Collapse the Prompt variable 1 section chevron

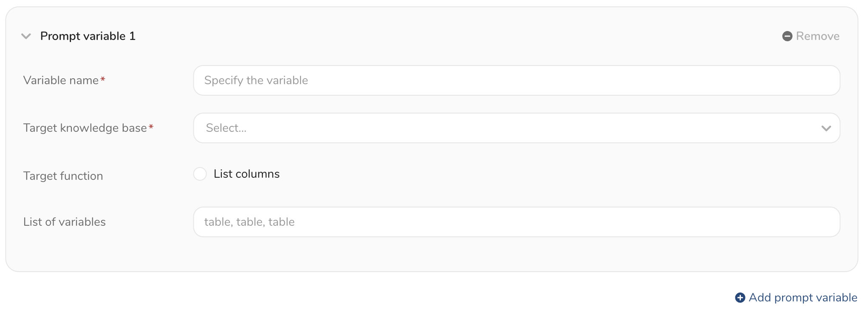coord(26,36)
